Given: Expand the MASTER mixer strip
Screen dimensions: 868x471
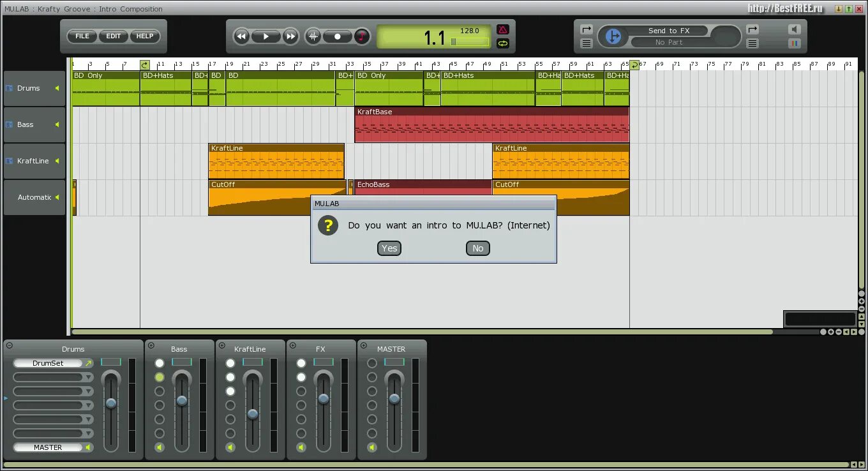Looking at the screenshot, I should (364, 345).
